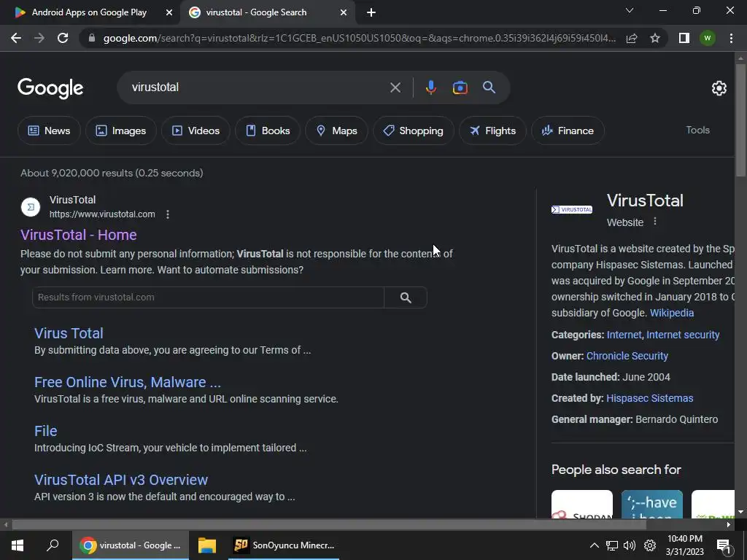Bookmark this page with the star icon

[655, 38]
